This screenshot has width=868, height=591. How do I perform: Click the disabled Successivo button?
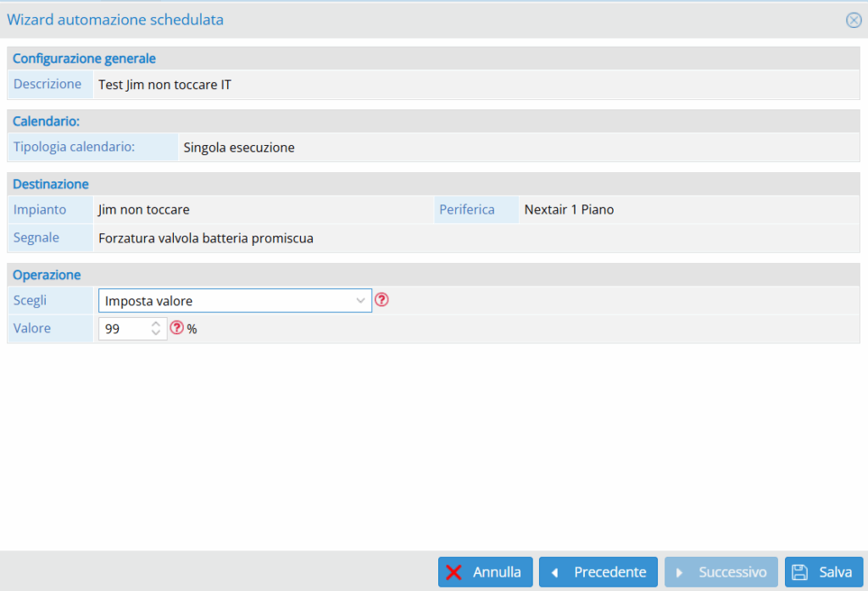pyautogui.click(x=721, y=571)
